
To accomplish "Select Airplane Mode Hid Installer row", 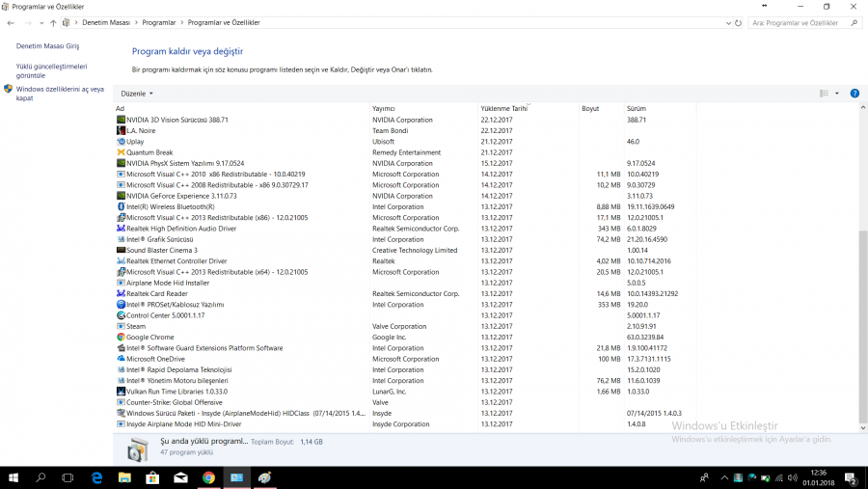I will 405,283.
